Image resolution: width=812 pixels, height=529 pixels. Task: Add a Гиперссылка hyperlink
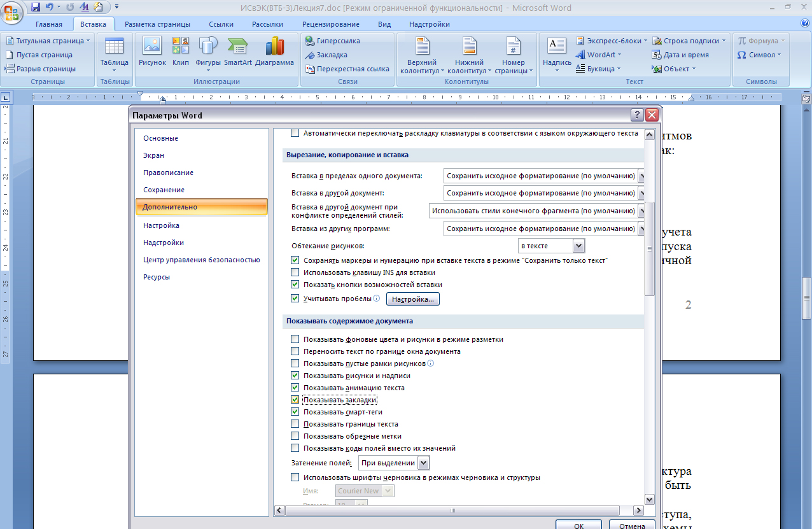pos(332,41)
